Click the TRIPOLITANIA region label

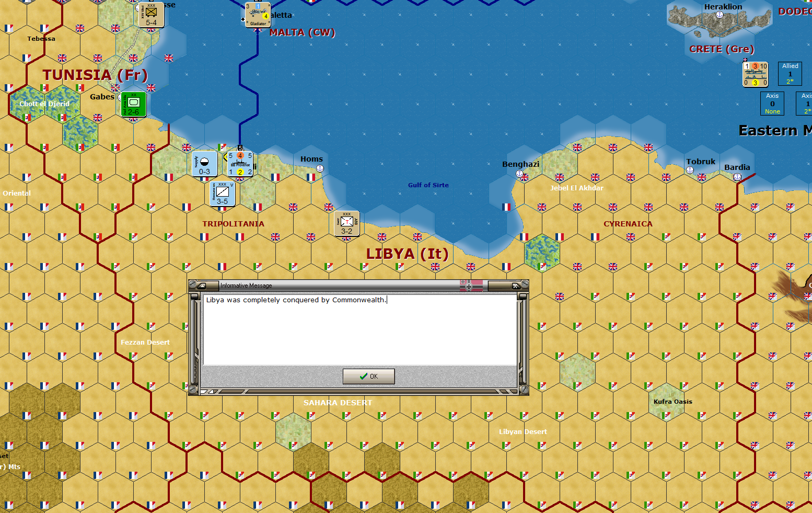click(x=233, y=224)
